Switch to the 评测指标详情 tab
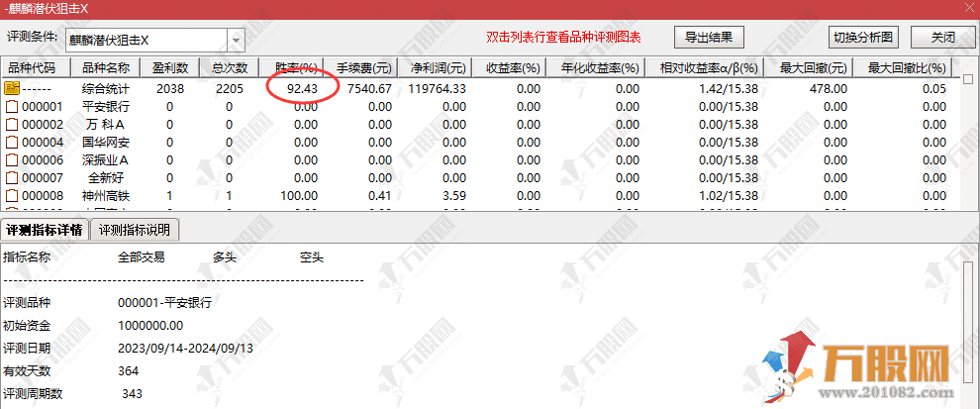The height and width of the screenshot is (409, 980). (45, 230)
